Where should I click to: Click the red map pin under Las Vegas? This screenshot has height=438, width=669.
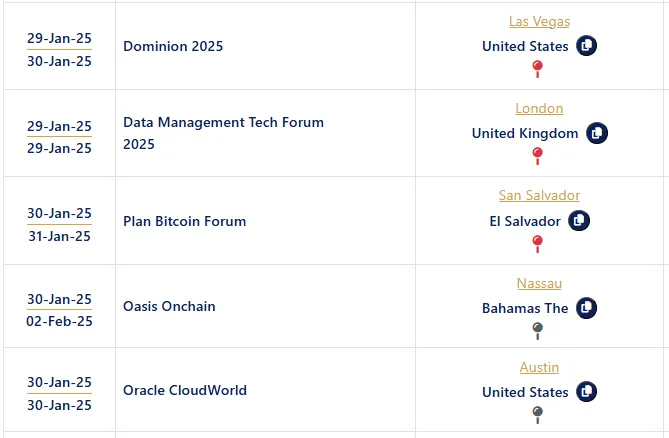538,68
